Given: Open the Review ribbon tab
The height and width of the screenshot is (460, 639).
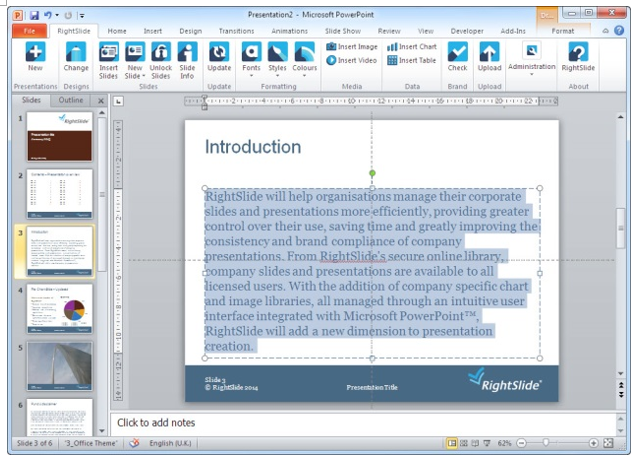Looking at the screenshot, I should coord(389,31).
